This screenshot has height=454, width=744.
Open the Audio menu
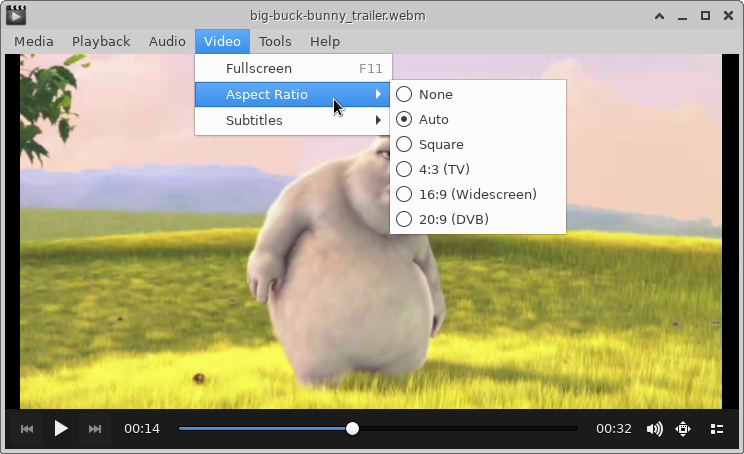point(167,42)
